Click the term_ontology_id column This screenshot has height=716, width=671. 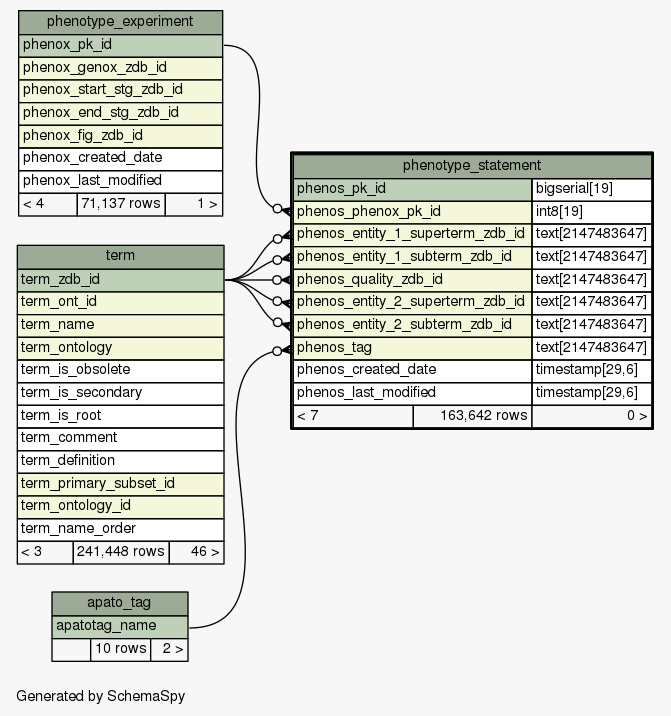(x=120, y=506)
